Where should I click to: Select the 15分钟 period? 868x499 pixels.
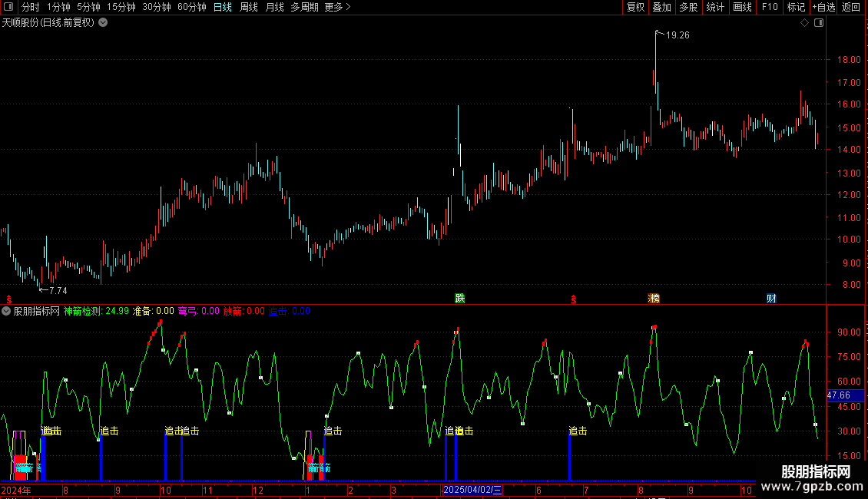tap(121, 7)
